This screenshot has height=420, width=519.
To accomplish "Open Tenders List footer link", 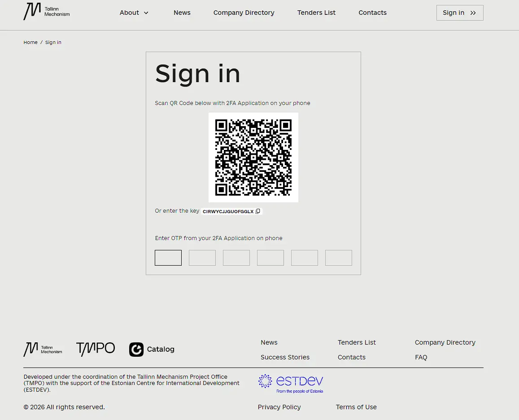I will (x=357, y=342).
